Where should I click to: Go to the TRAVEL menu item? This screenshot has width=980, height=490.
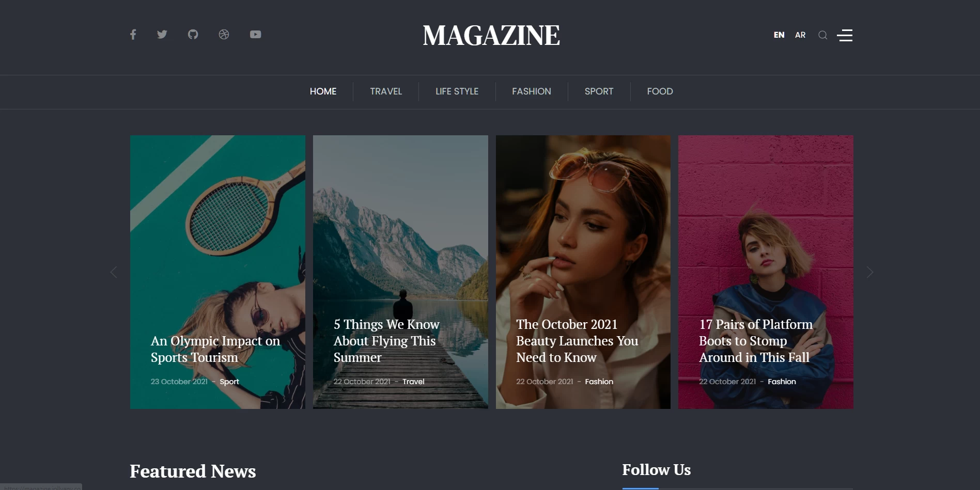[x=386, y=91]
